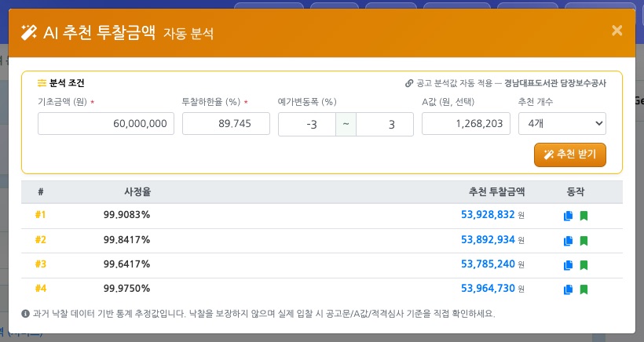Copy the 53,892,934 bid amount
Image resolution: width=644 pixels, height=342 pixels.
coord(568,241)
